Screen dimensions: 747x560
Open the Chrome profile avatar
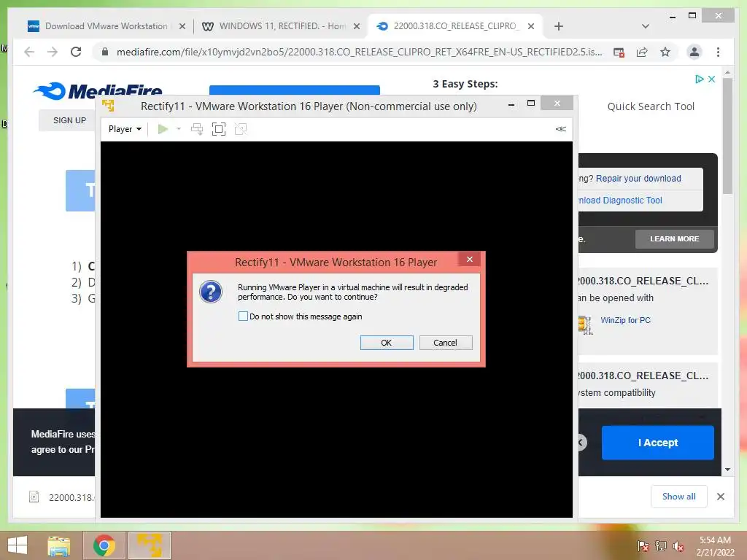[694, 52]
